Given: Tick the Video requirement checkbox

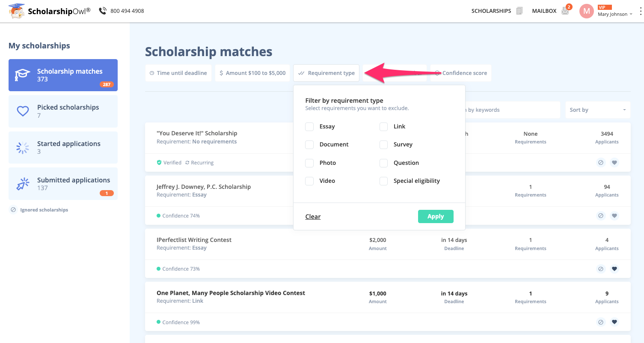Looking at the screenshot, I should click(x=309, y=181).
